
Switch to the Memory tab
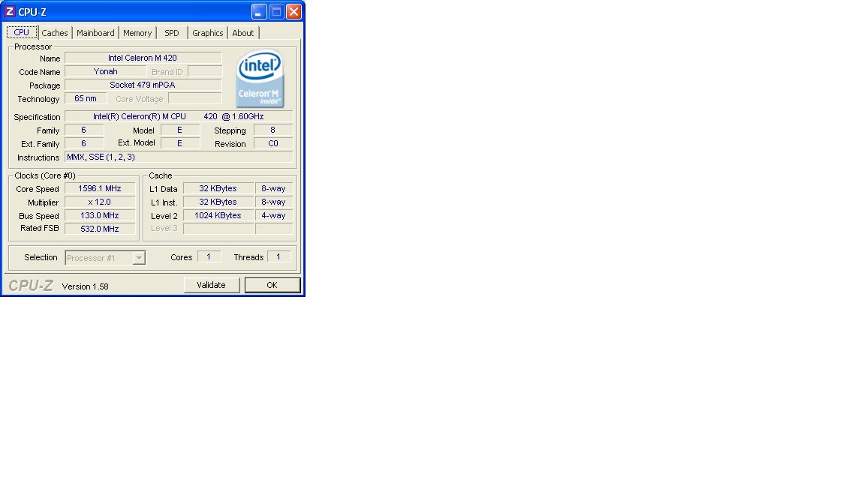[137, 33]
